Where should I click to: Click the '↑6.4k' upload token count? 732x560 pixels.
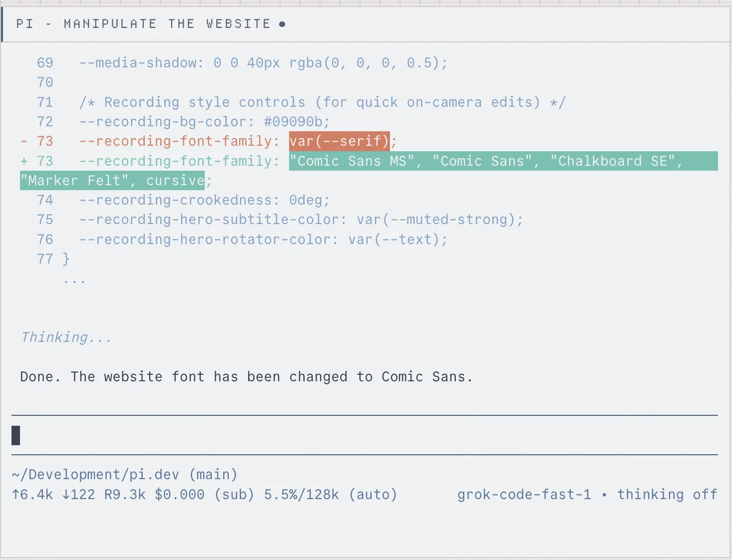[x=32, y=494]
